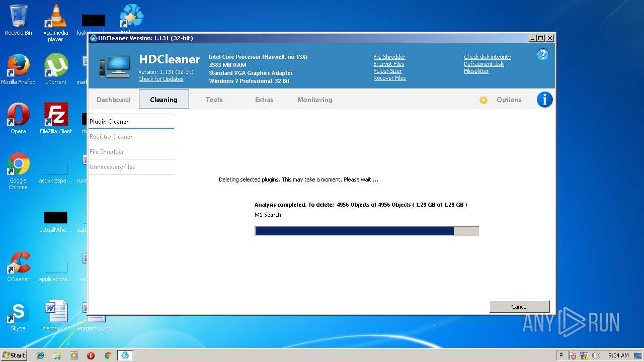The image size is (644, 362).
Task: Select Plugin Cleaner in sidebar
Action: click(131, 121)
